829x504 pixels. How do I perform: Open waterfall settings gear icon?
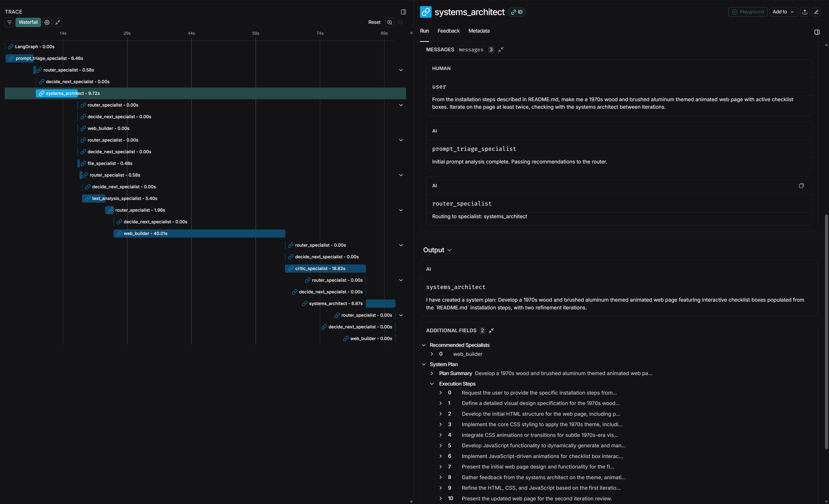coord(47,22)
